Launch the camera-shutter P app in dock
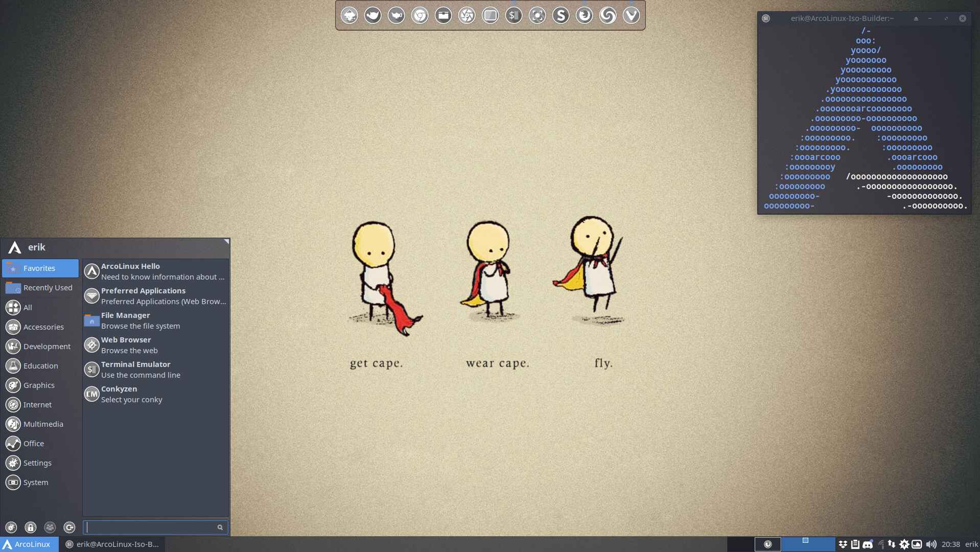This screenshot has height=552, width=980. (x=467, y=15)
